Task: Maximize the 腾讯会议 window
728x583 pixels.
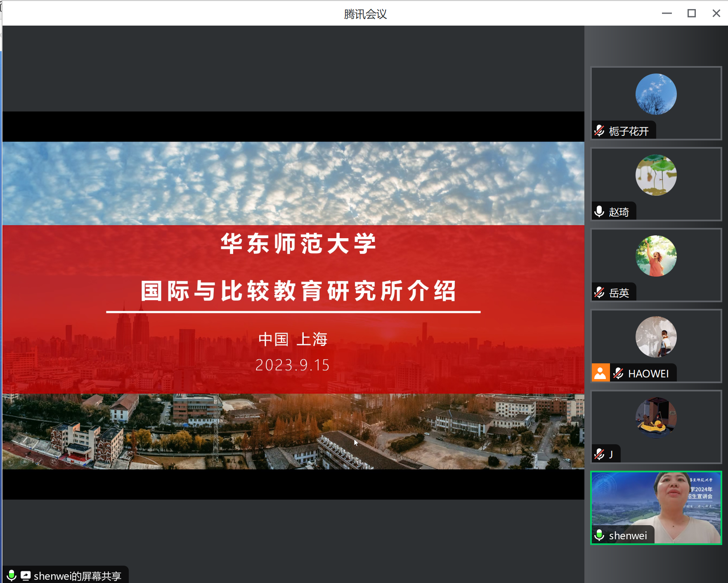Action: (692, 13)
